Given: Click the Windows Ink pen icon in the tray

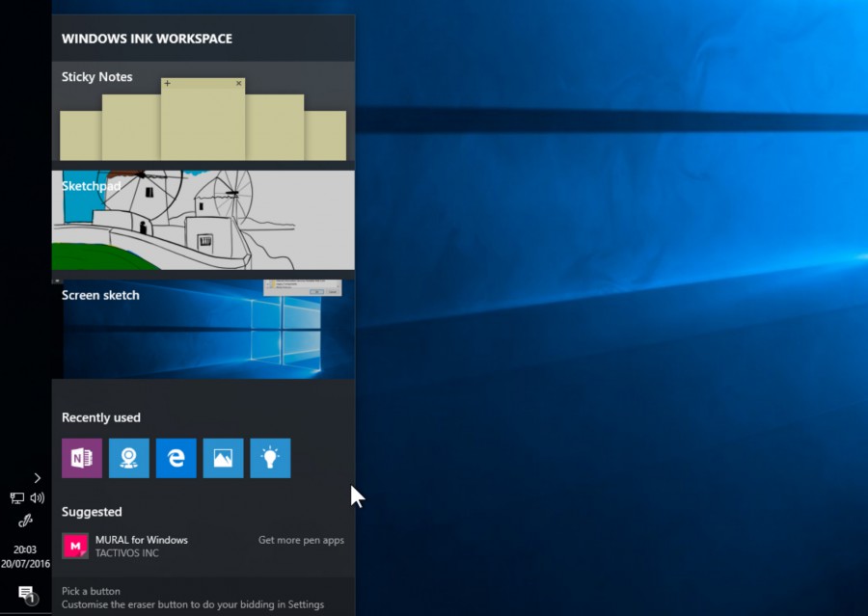Looking at the screenshot, I should pyautogui.click(x=26, y=521).
